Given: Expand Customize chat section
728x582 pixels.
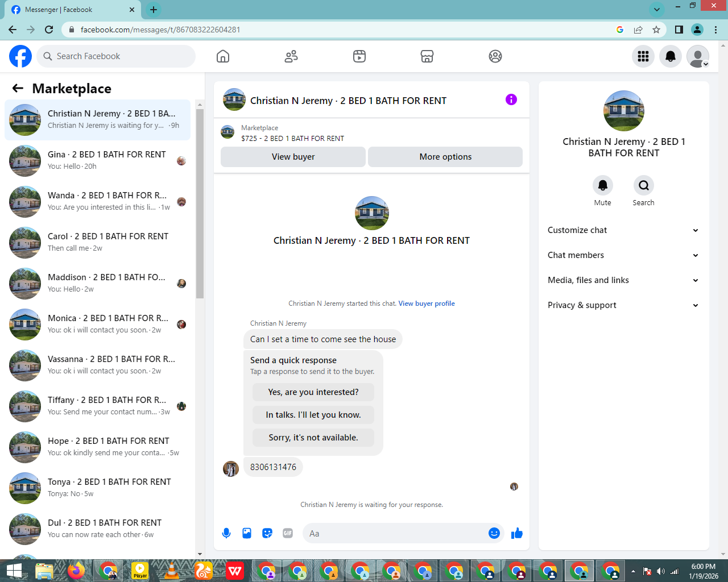Looking at the screenshot, I should tap(624, 230).
